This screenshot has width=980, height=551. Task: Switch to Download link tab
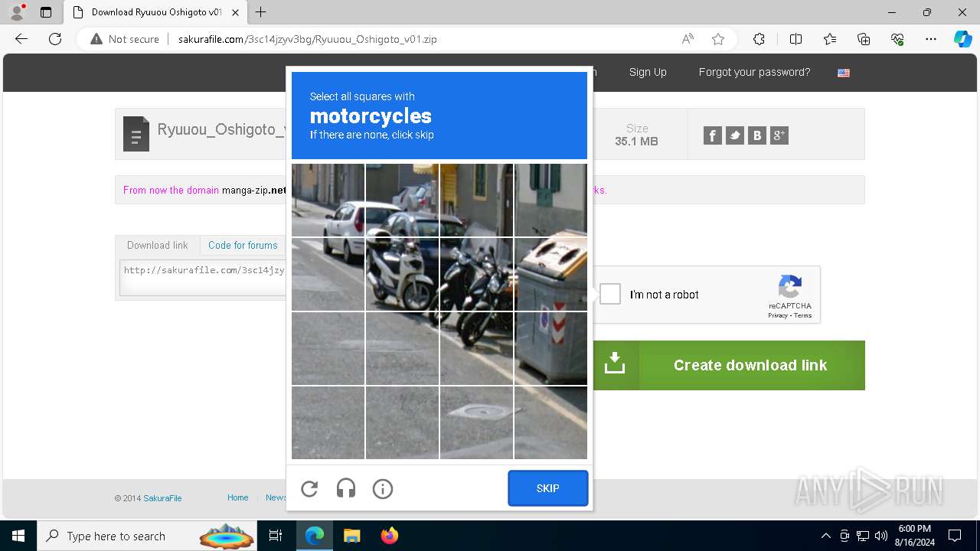[x=158, y=245]
